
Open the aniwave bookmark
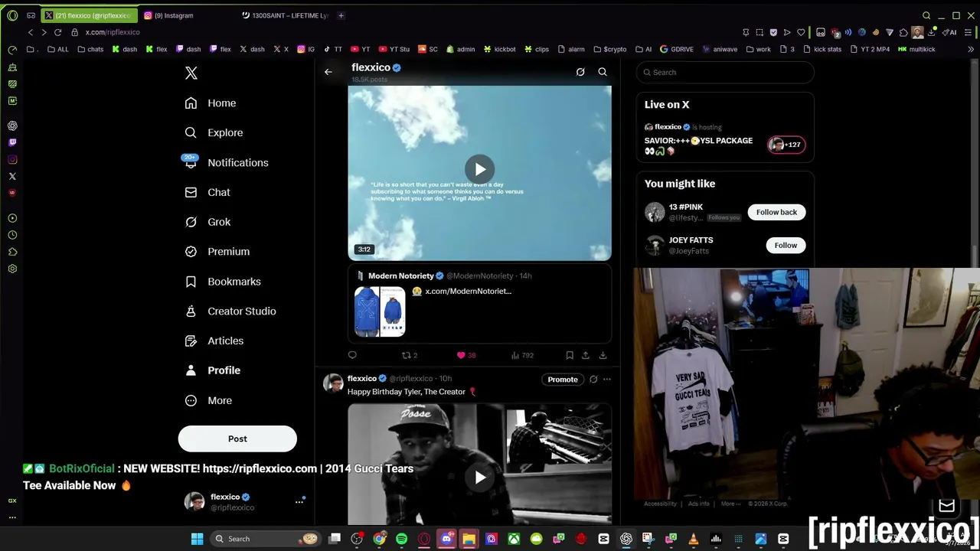[x=720, y=49]
